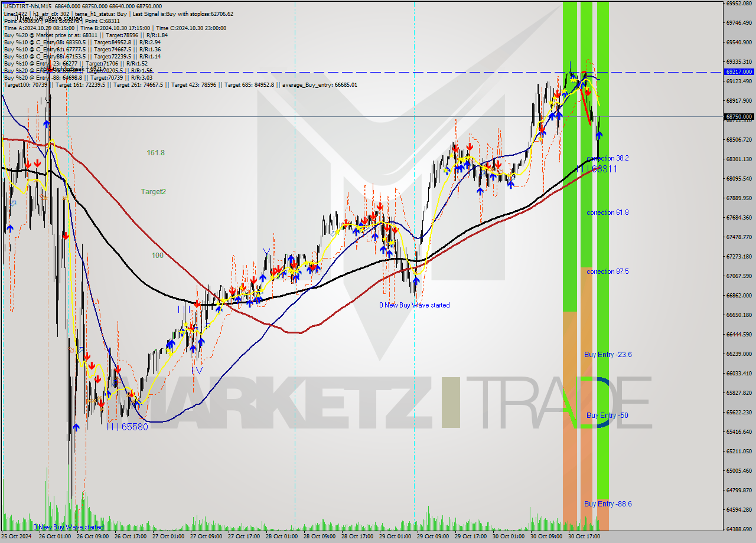Click the 'Buy Entry -88.6' label
This screenshot has width=756, height=543.
[608, 504]
